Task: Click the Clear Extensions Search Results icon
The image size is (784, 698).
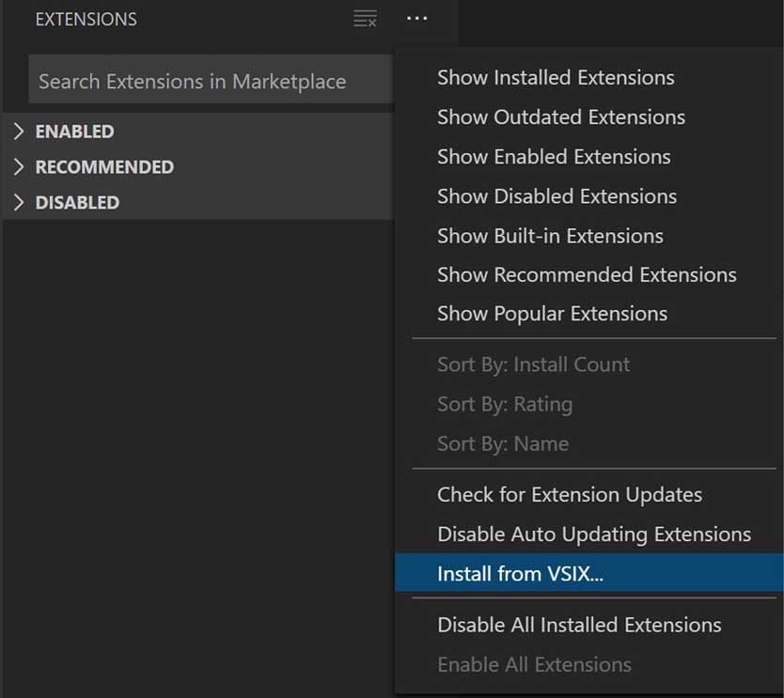Action: [x=365, y=19]
